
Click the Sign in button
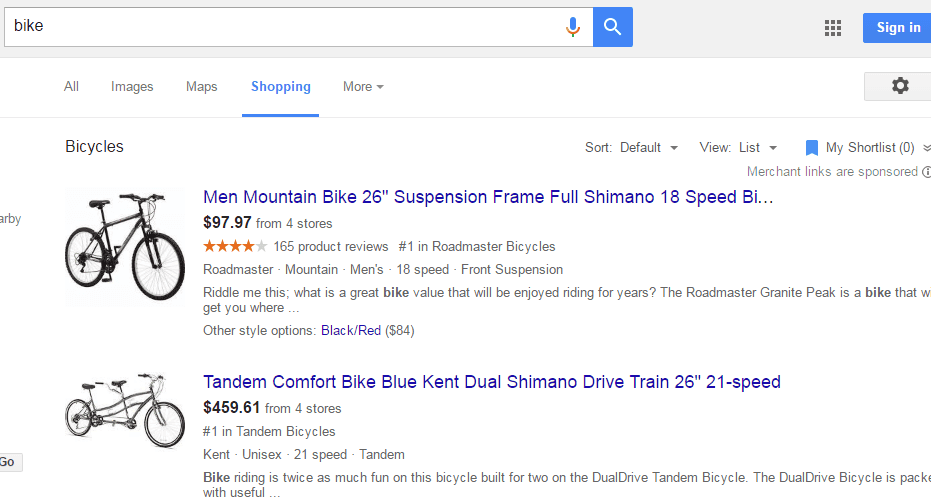897,28
